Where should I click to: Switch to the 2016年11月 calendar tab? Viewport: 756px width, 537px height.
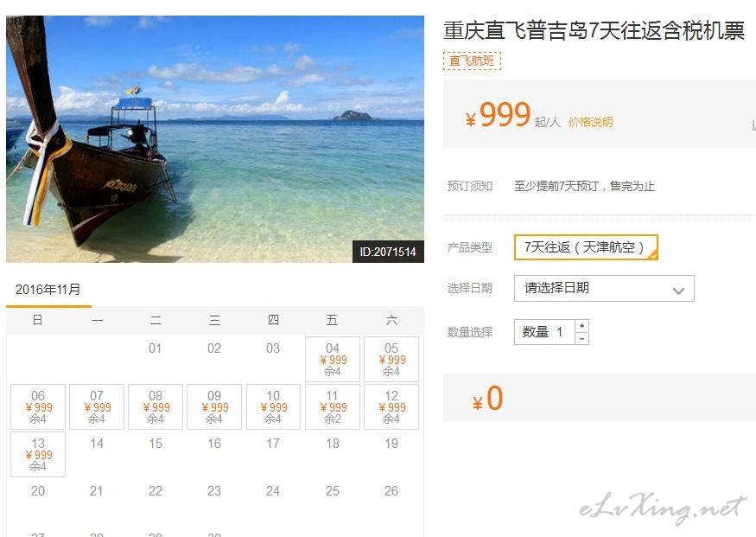[x=48, y=290]
